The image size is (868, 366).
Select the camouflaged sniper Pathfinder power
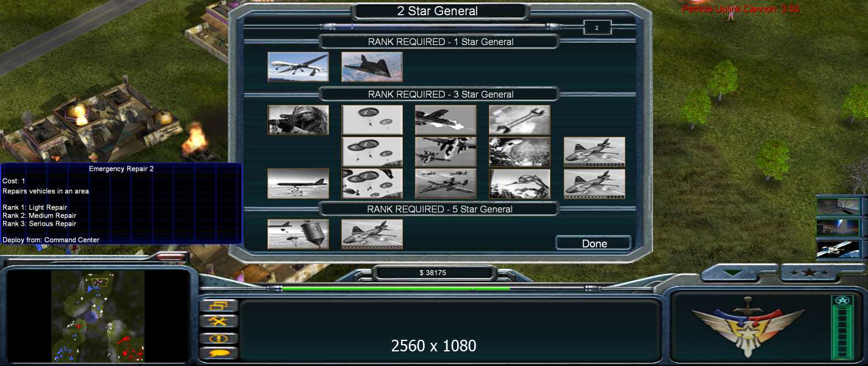pyautogui.click(x=298, y=120)
